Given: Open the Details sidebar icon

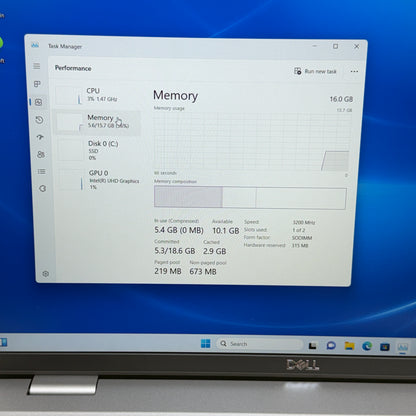Looking at the screenshot, I should [42, 172].
